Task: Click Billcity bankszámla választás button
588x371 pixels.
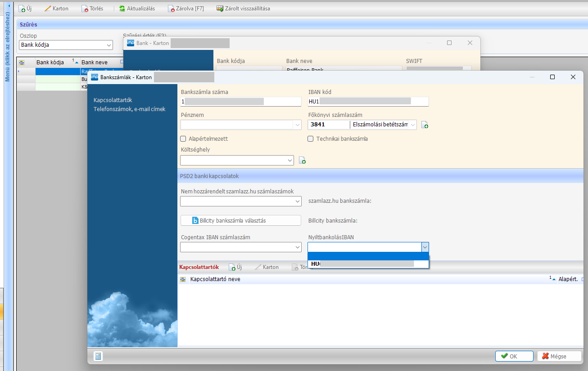Action: coord(240,220)
